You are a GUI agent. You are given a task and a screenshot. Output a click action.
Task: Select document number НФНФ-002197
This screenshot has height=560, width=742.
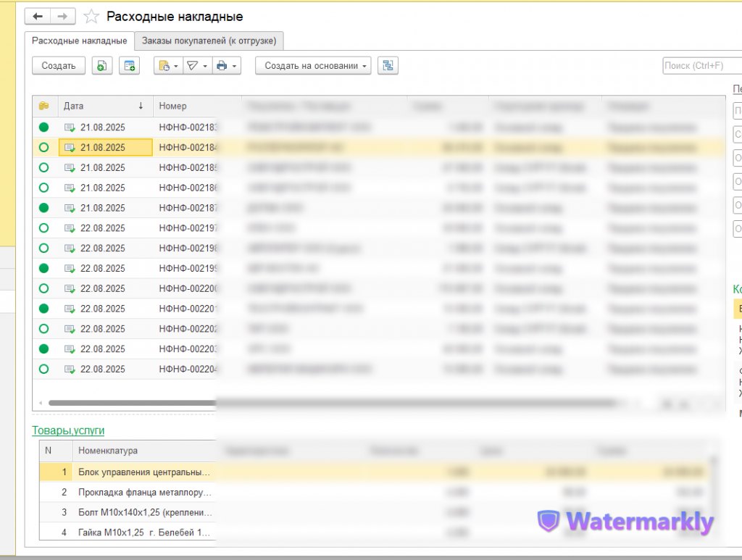click(188, 228)
